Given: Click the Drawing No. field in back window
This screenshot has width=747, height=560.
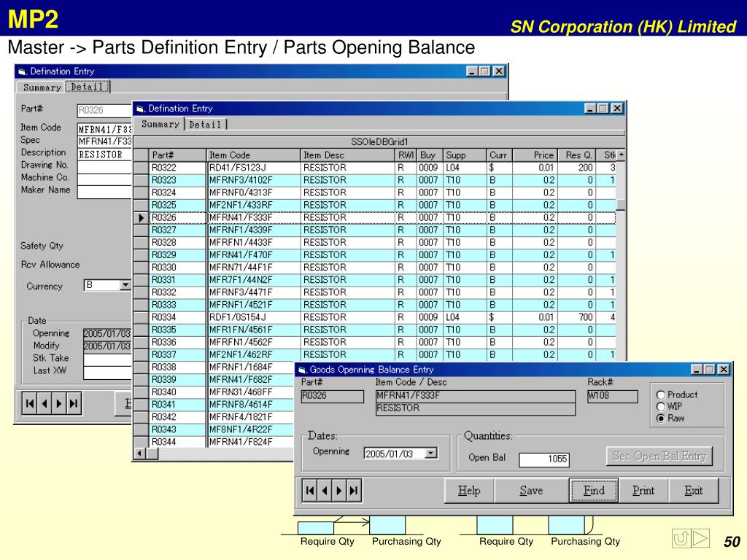Looking at the screenshot, I should coord(104,167).
